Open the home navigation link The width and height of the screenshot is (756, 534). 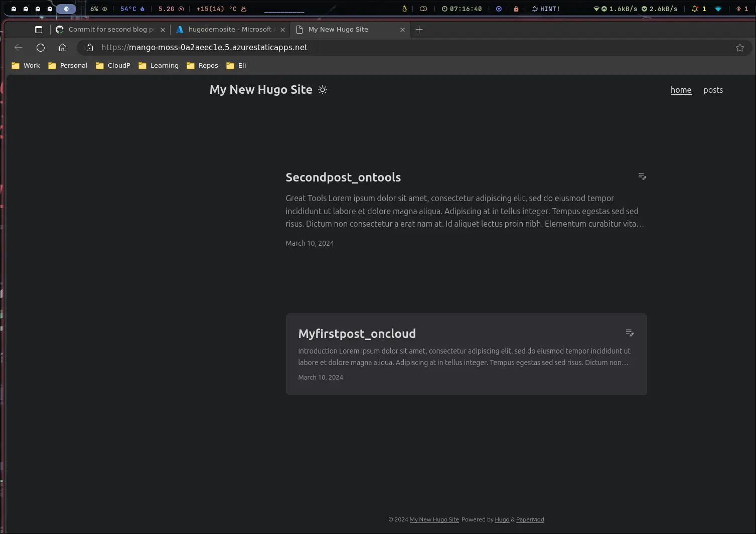coord(681,90)
